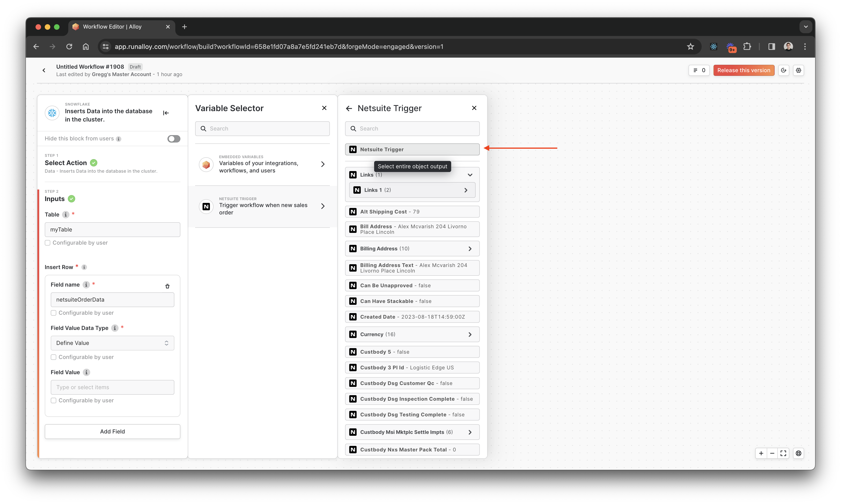The height and width of the screenshot is (504, 841).
Task: Zoom out on the canvas
Action: [x=772, y=454]
